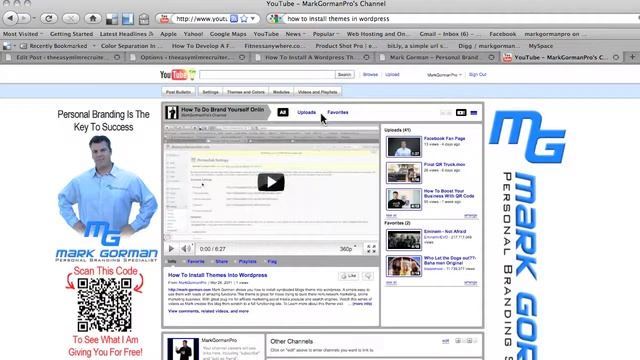Select the Uploads channel tab

(x=307, y=112)
